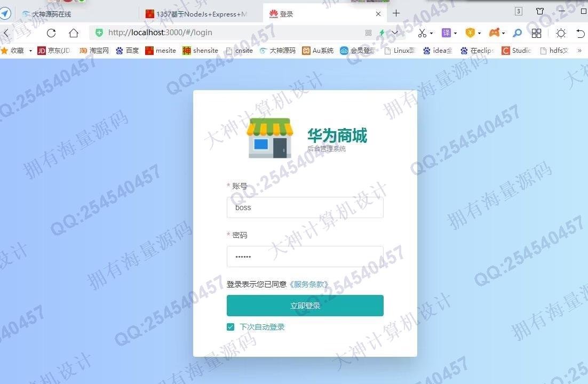Open the hdfs bookmark
588x384 pixels.
554,51
